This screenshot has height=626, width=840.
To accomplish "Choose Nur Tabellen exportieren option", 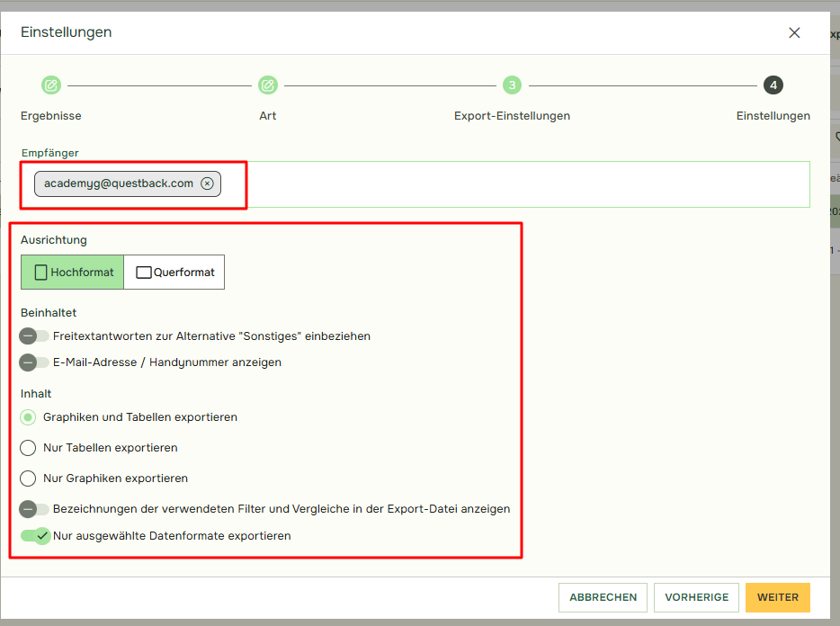I will 29,448.
